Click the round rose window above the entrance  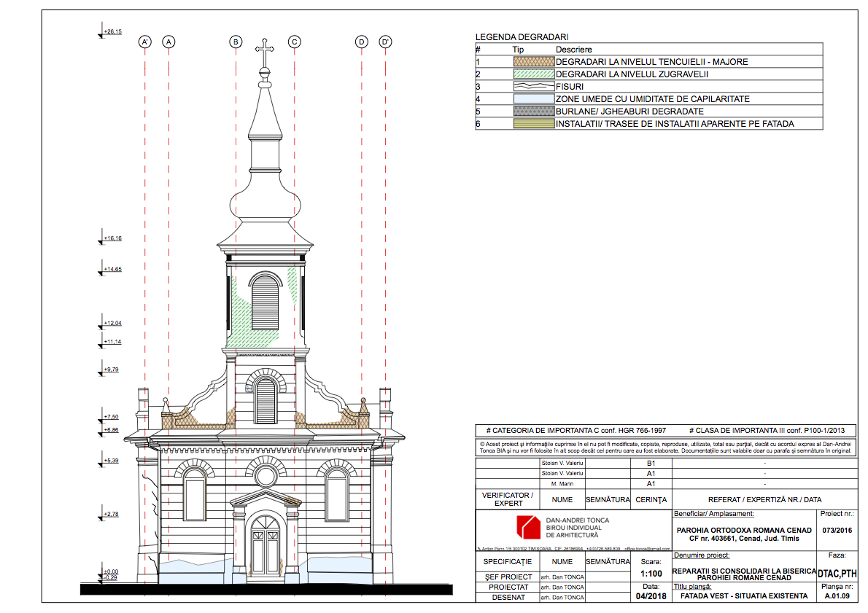tap(266, 476)
